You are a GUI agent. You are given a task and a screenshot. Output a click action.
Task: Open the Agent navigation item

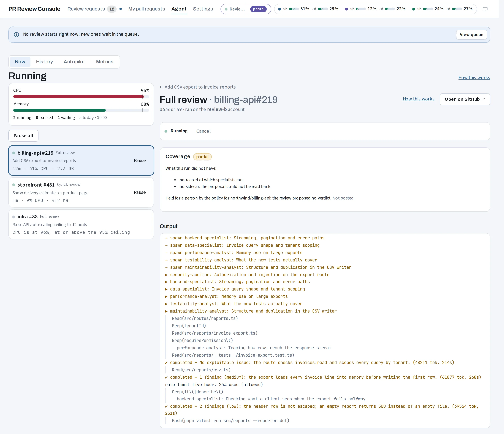tap(179, 9)
